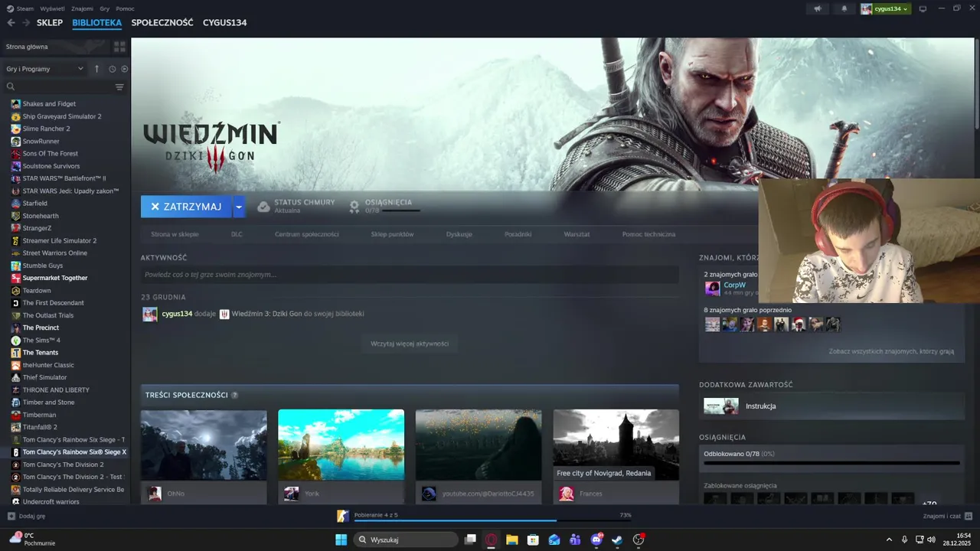
Task: Open the OhNo community screenshot thumbnail
Action: pyautogui.click(x=204, y=445)
